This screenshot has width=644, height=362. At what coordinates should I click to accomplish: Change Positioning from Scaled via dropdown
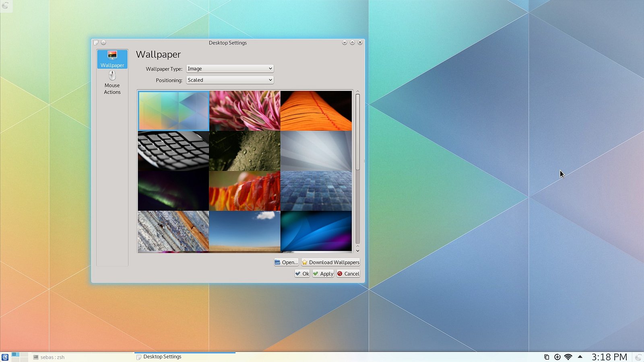(x=229, y=80)
